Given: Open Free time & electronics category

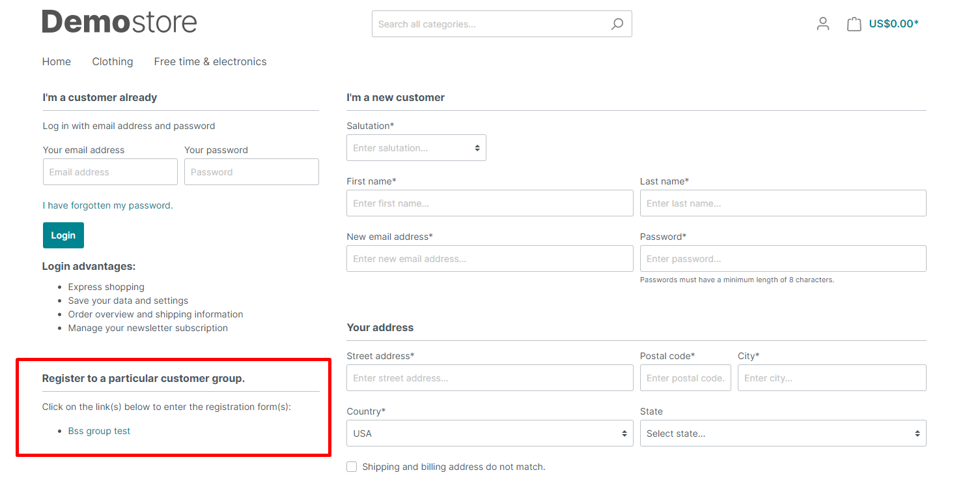Looking at the screenshot, I should pyautogui.click(x=210, y=61).
